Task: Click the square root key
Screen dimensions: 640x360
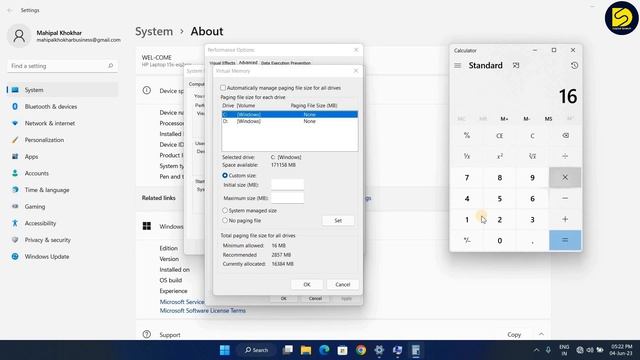Action: point(532,156)
